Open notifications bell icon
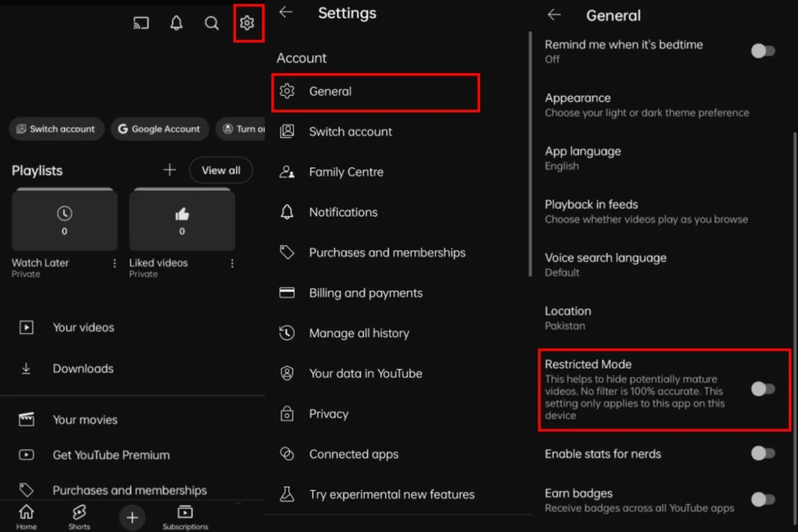Viewport: 798px width, 532px height. point(176,23)
